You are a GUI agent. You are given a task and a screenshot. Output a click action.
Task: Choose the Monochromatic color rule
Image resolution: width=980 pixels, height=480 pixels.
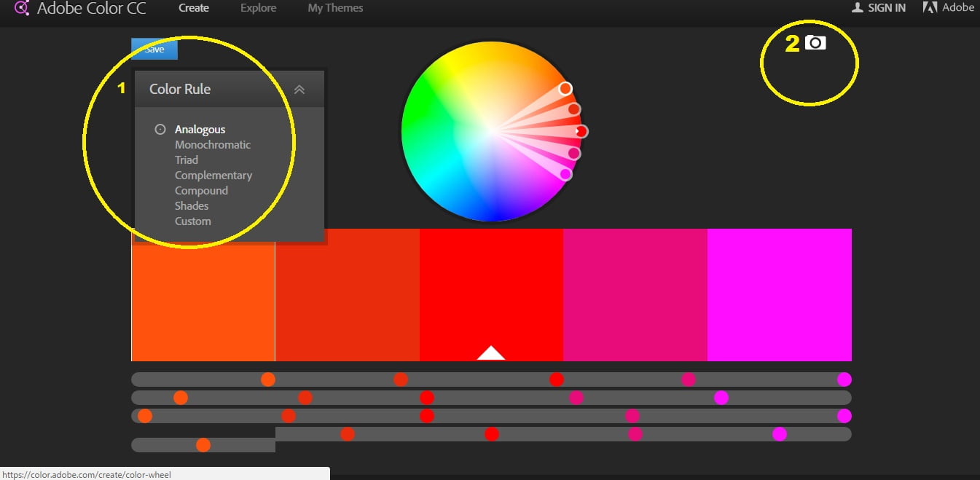point(212,145)
